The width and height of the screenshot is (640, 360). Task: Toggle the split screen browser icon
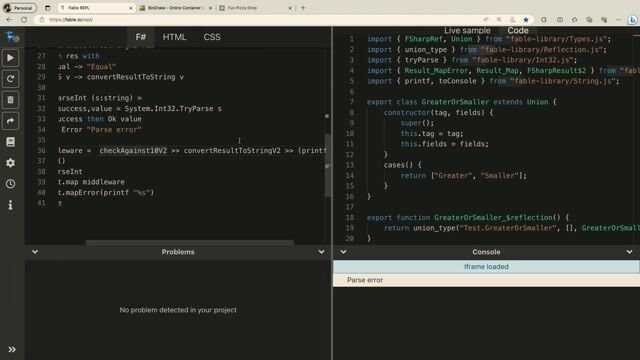point(560,20)
